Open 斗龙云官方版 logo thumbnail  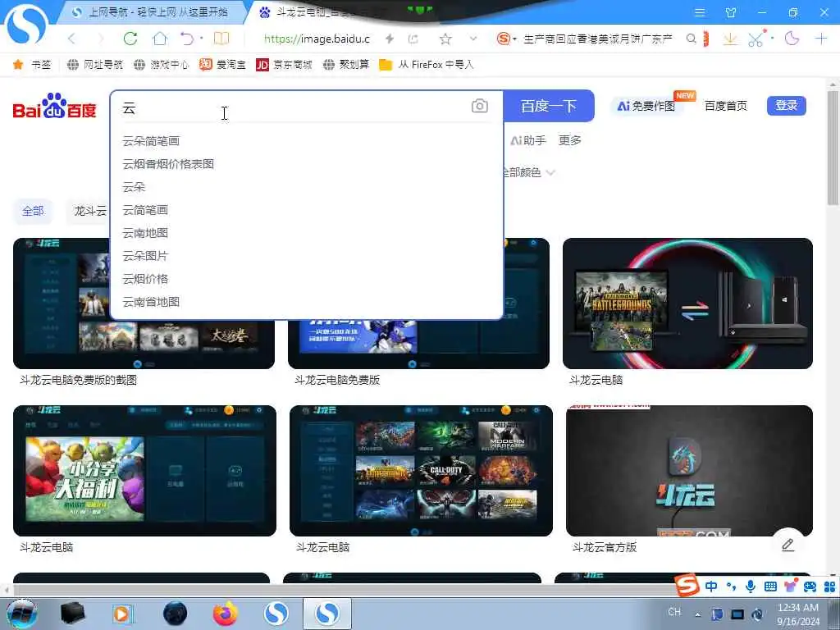689,470
